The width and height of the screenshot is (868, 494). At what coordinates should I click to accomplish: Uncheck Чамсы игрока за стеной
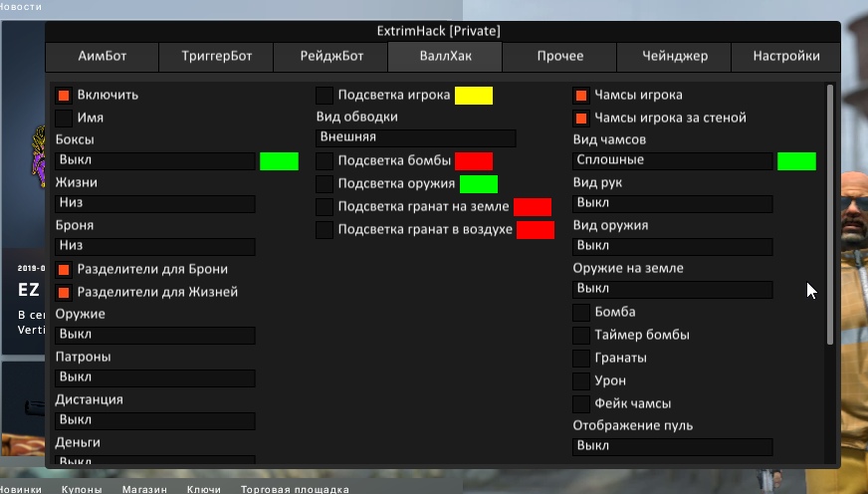coord(581,118)
